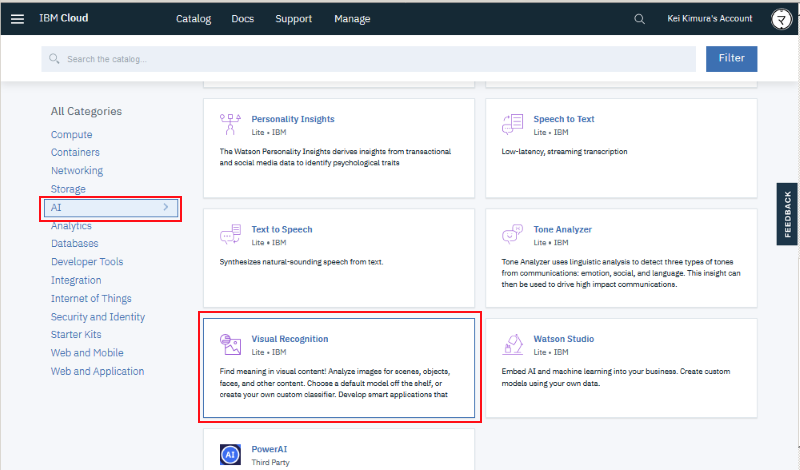The width and height of the screenshot is (800, 470).
Task: Click Watson Studio 'Embed AI and machine learning' description
Action: point(615,377)
